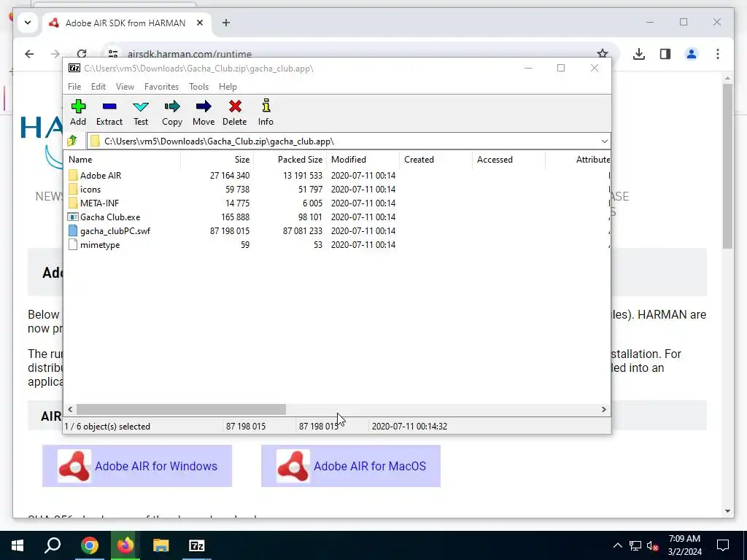Open the Edit menu

pyautogui.click(x=98, y=87)
